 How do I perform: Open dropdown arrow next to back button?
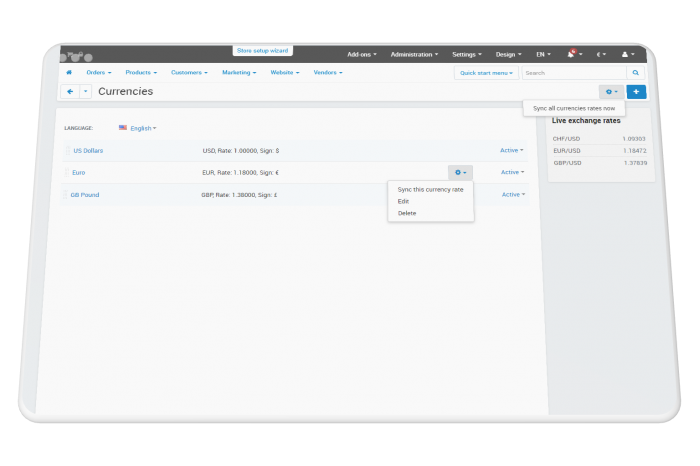[x=85, y=92]
